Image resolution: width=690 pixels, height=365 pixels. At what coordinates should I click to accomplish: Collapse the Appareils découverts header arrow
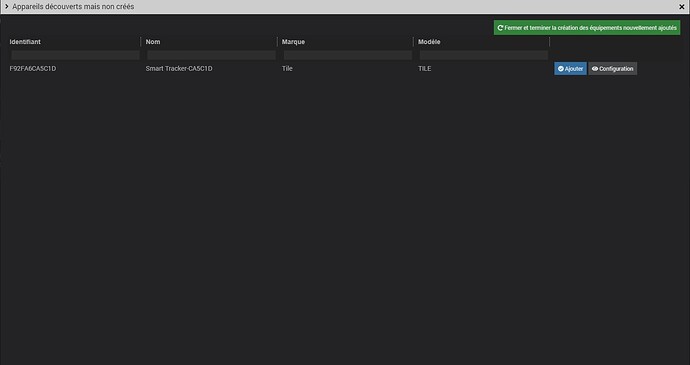pyautogui.click(x=6, y=7)
